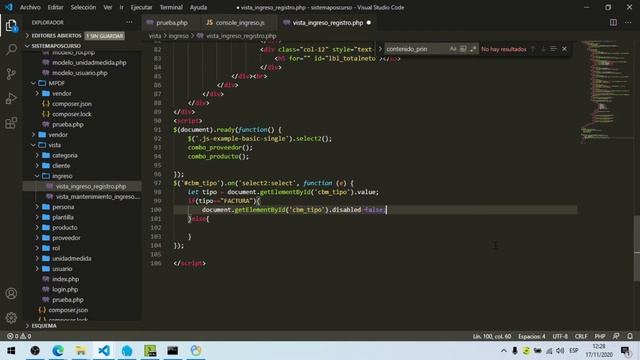Open Explorer panel more actions ellipsis
The width and height of the screenshot is (640, 360).
pyautogui.click(x=129, y=22)
